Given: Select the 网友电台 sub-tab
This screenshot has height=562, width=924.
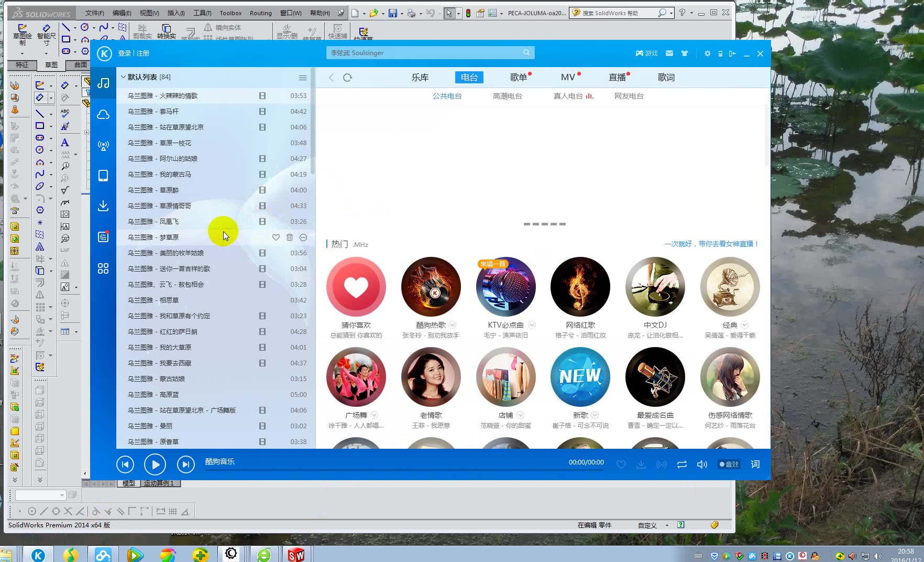Looking at the screenshot, I should 629,96.
